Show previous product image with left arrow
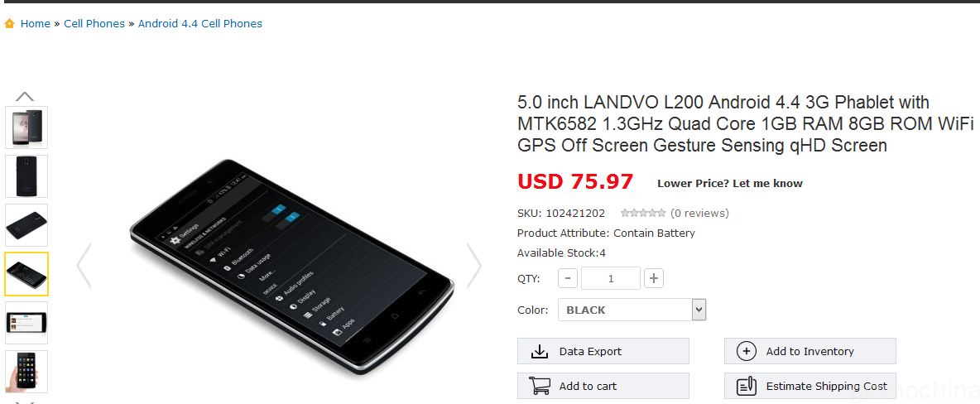The height and width of the screenshot is (404, 980). click(x=84, y=266)
